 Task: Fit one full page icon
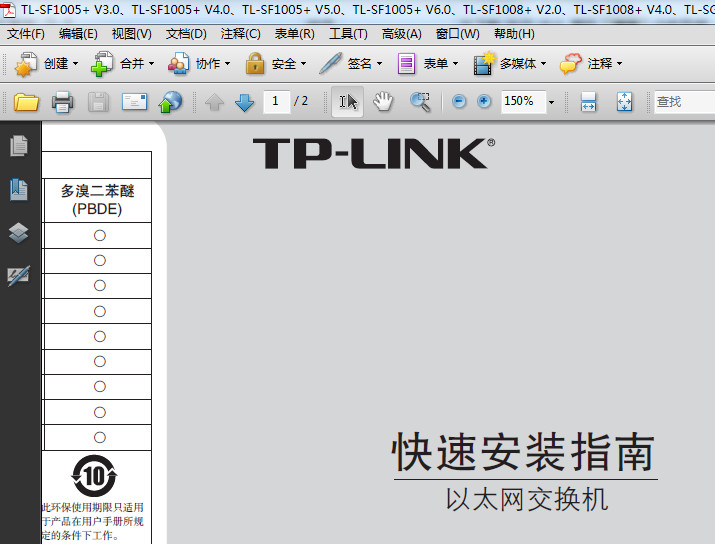[624, 102]
